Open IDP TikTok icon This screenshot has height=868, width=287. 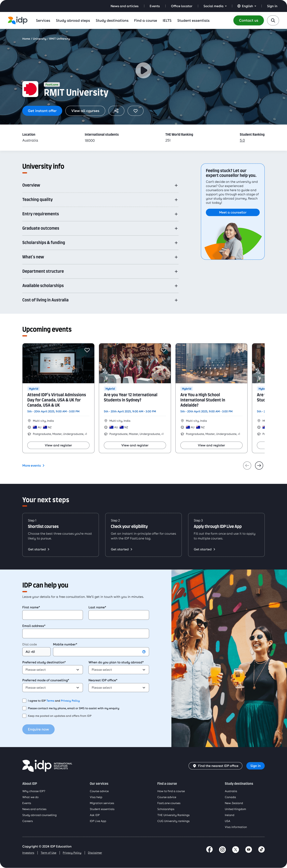[261, 849]
